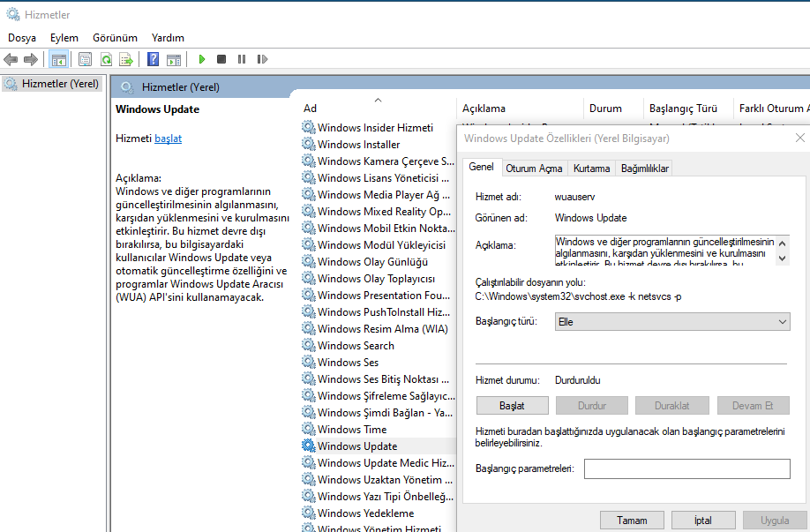Click the Stop Service square icon

point(221,59)
